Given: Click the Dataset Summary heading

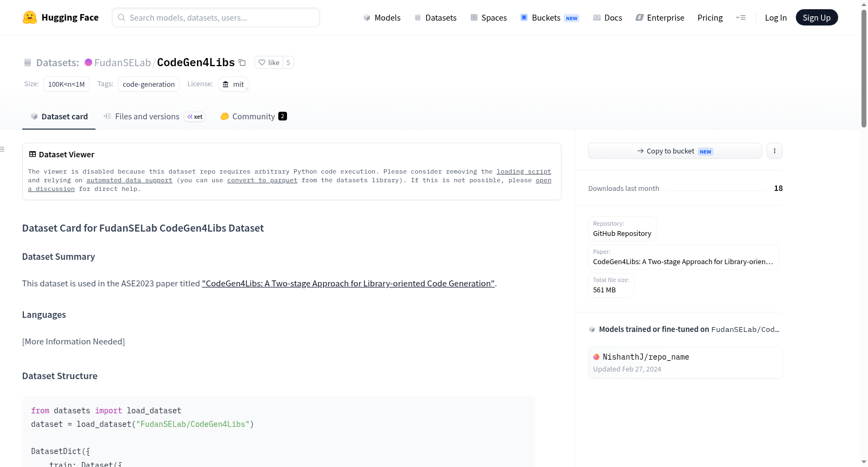Looking at the screenshot, I should pyautogui.click(x=59, y=257).
